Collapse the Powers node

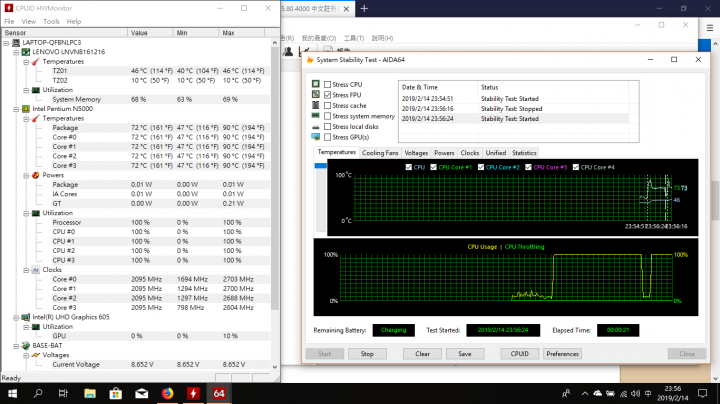pyautogui.click(x=26, y=175)
